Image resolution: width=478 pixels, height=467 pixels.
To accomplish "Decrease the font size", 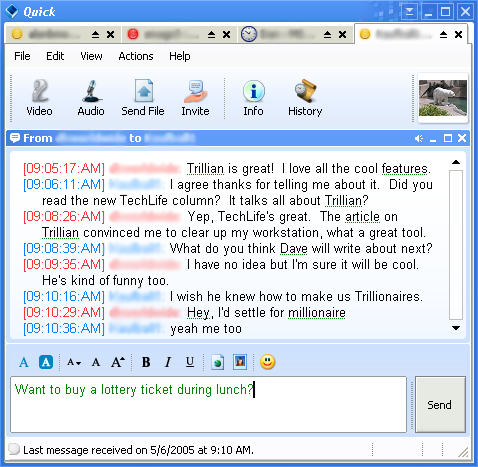I will click(x=74, y=362).
